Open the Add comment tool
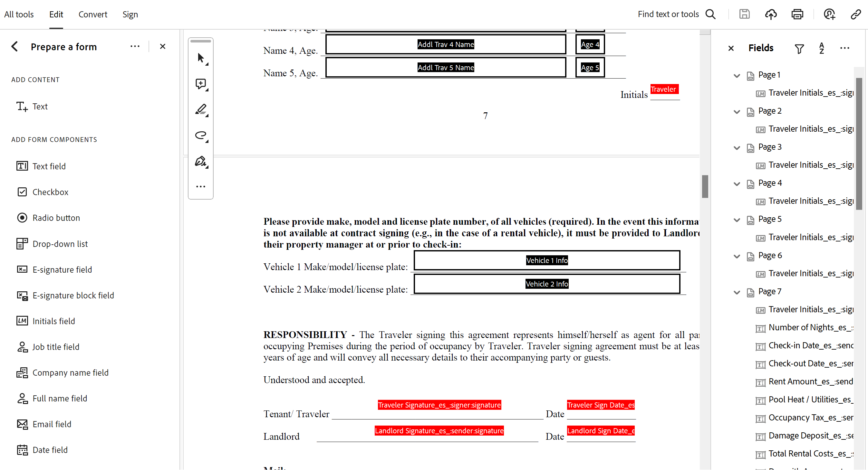 click(201, 83)
